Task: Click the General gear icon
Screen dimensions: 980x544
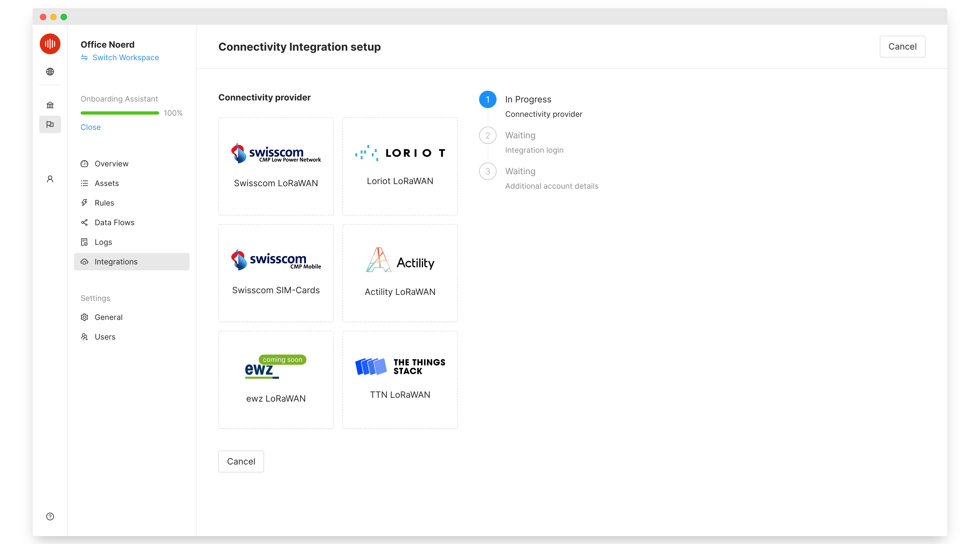Action: [84, 317]
